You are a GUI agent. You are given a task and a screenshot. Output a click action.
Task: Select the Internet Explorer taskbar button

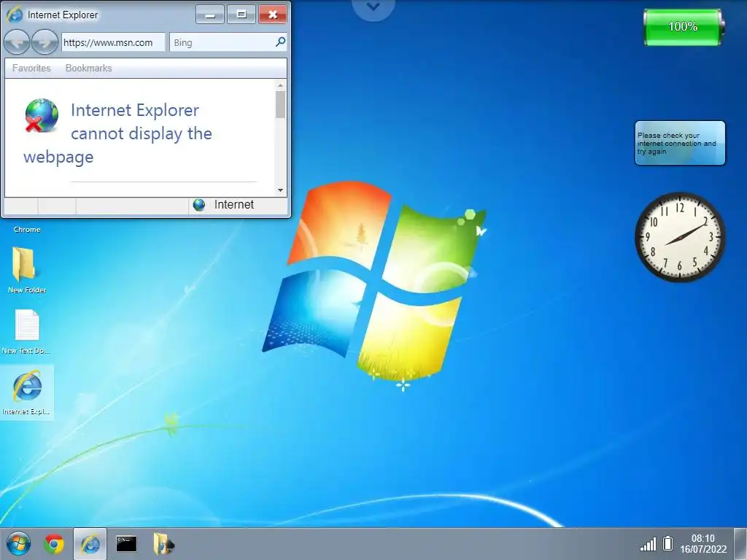(90, 544)
